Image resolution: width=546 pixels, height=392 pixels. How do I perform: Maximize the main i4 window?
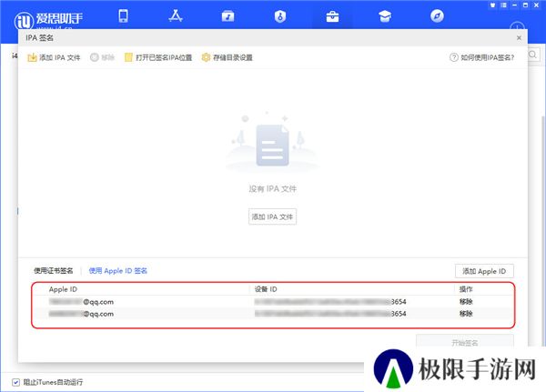click(x=525, y=5)
